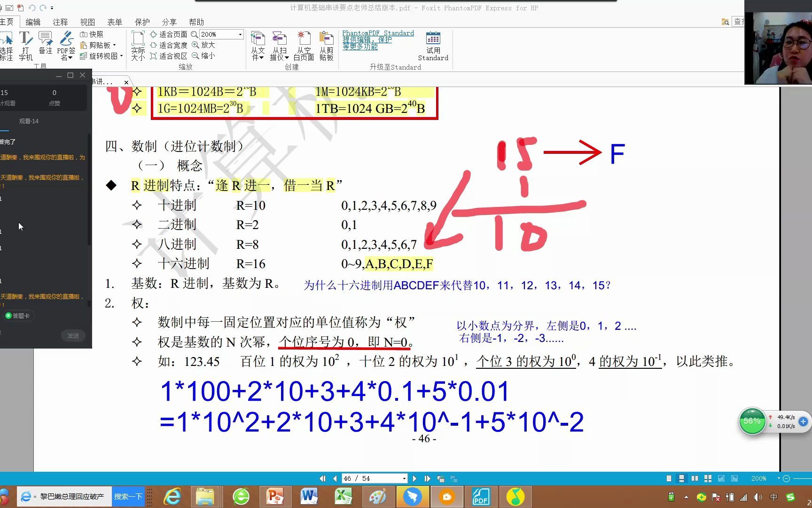The height and width of the screenshot is (508, 812).
Task: Click volume speaker icon in system tray
Action: pos(758,497)
